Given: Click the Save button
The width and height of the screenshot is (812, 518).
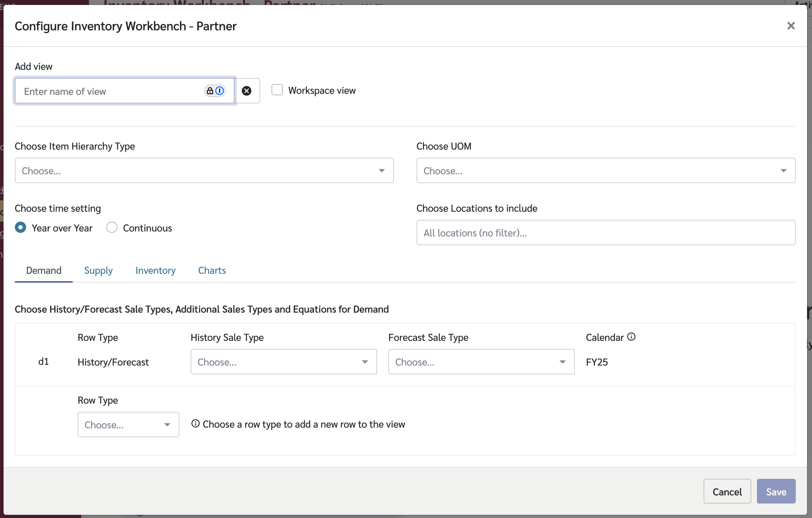Looking at the screenshot, I should (x=776, y=492).
